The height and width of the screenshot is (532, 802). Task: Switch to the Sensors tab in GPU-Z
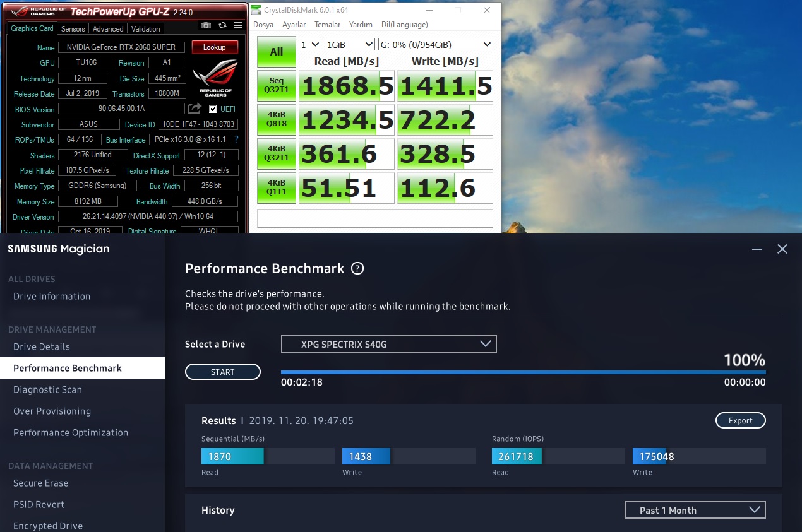[73, 29]
